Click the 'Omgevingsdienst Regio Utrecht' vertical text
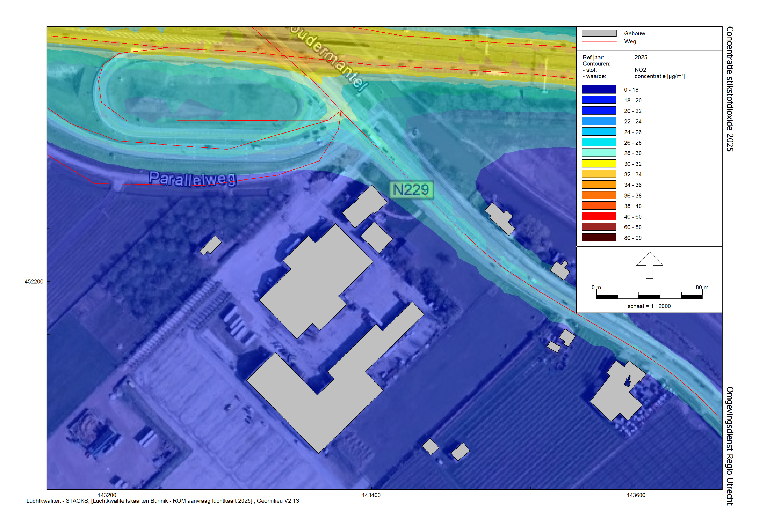 (730, 445)
